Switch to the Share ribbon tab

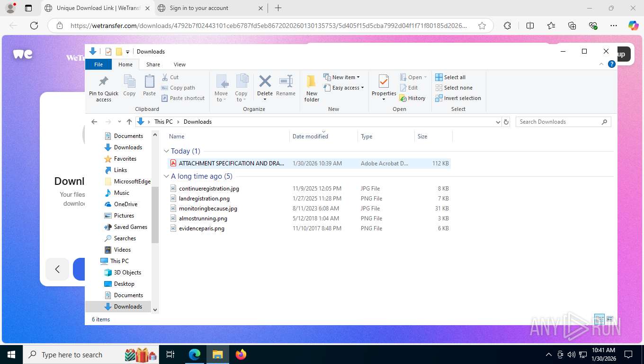tap(153, 64)
